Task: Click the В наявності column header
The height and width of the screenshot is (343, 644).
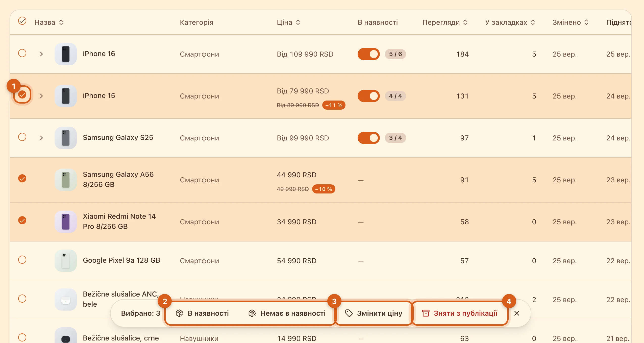Action: 378,22
